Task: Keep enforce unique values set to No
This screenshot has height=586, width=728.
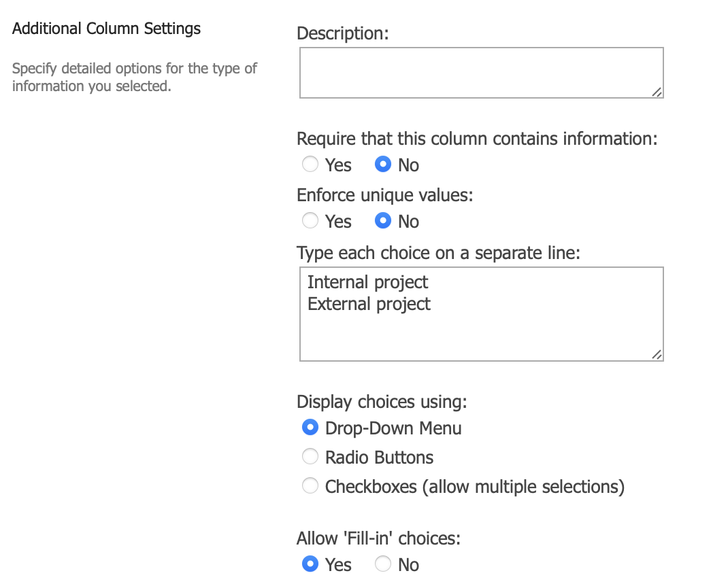Action: click(x=383, y=220)
